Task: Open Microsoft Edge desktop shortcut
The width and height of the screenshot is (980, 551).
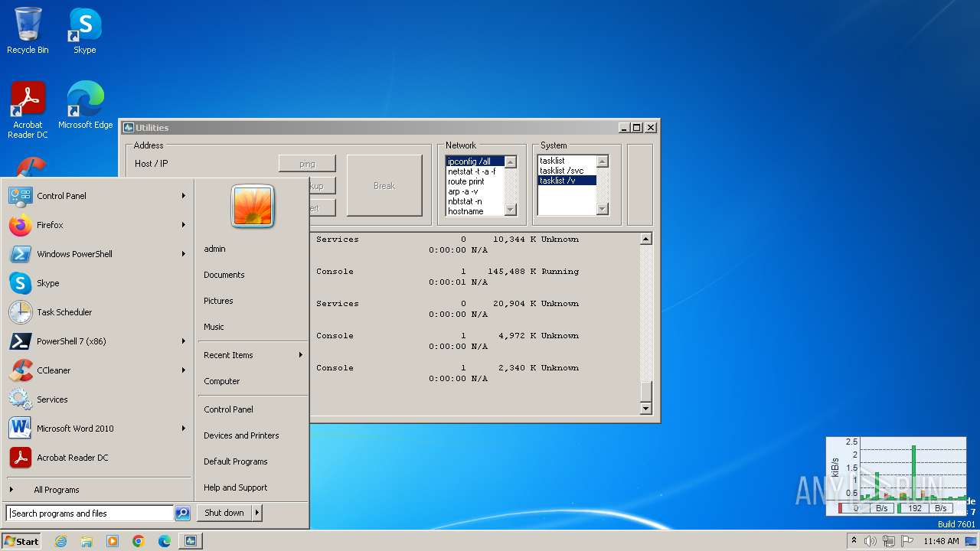Action: tap(85, 106)
